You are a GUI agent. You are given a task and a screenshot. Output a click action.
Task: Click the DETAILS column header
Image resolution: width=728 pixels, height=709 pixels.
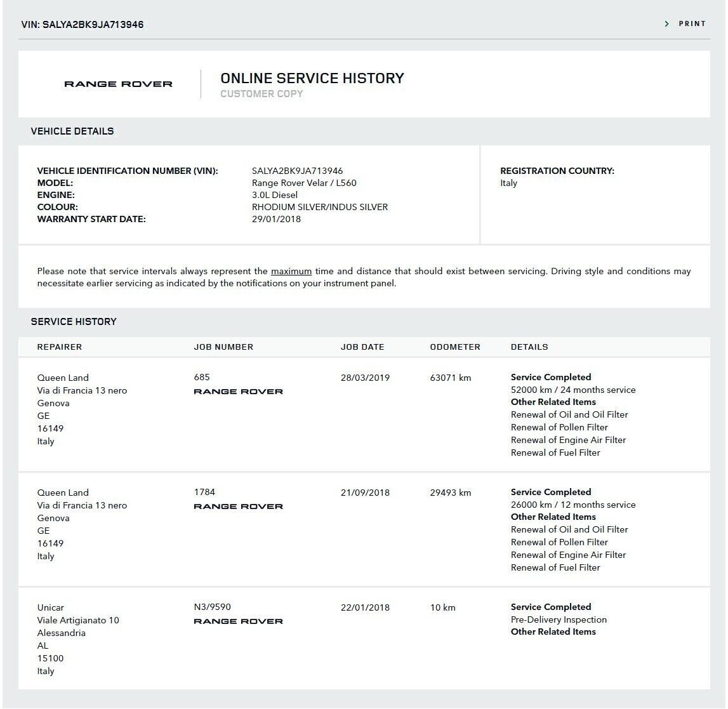tap(529, 347)
